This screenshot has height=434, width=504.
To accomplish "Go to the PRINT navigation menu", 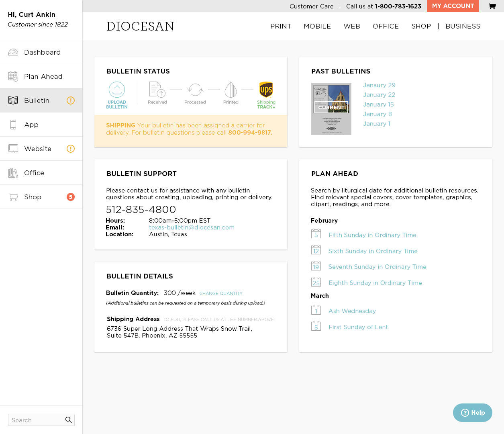I will pos(281,26).
